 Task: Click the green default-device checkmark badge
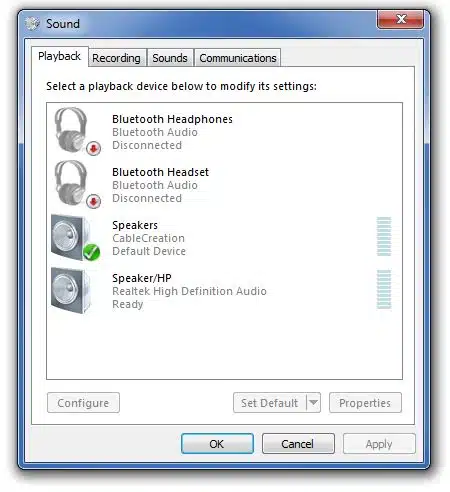click(x=91, y=252)
